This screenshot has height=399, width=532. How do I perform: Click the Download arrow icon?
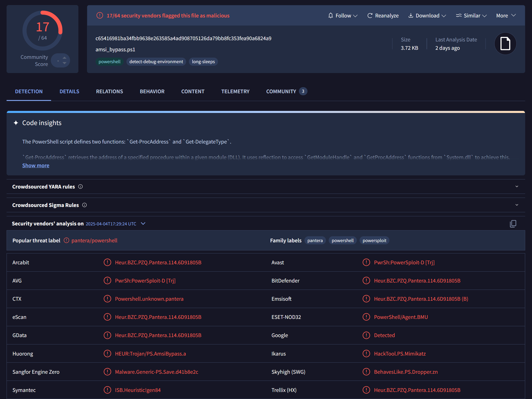coord(411,15)
